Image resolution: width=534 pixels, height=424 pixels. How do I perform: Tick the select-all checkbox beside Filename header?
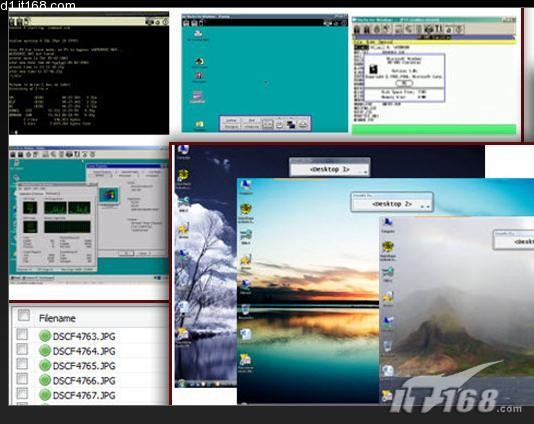tap(23, 315)
